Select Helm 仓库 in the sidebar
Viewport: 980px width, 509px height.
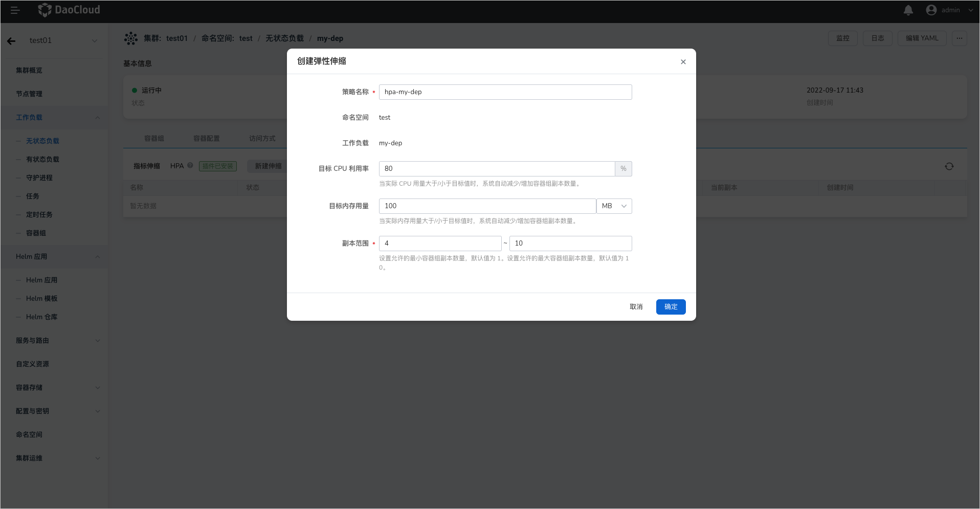42,317
